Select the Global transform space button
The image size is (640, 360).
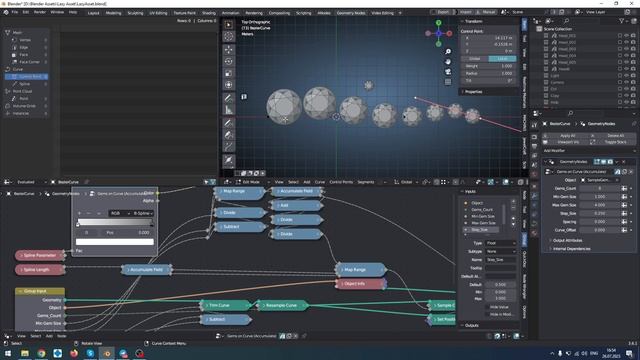(475, 59)
